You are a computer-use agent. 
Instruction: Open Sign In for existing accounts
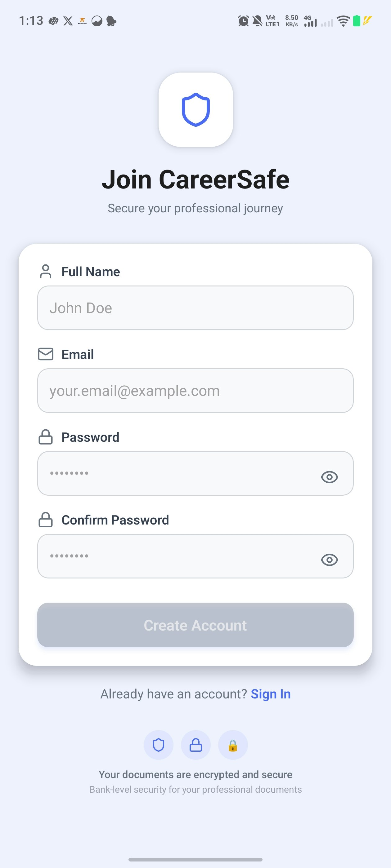pos(271,694)
